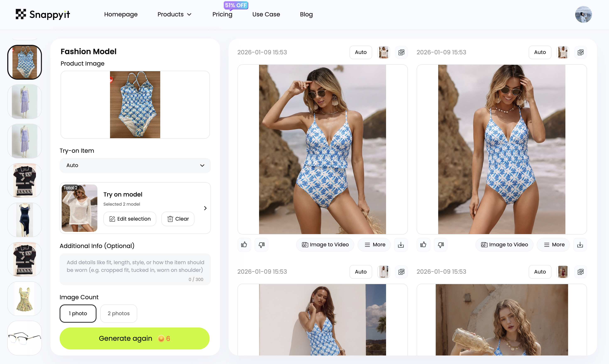Click the Auto tag on the third result
This screenshot has width=609, height=364.
(361, 272)
